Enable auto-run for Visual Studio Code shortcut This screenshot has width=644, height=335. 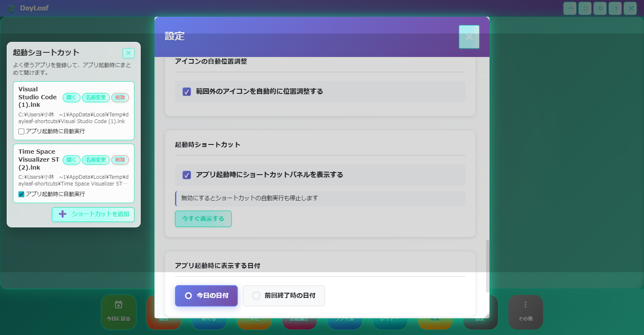22,131
